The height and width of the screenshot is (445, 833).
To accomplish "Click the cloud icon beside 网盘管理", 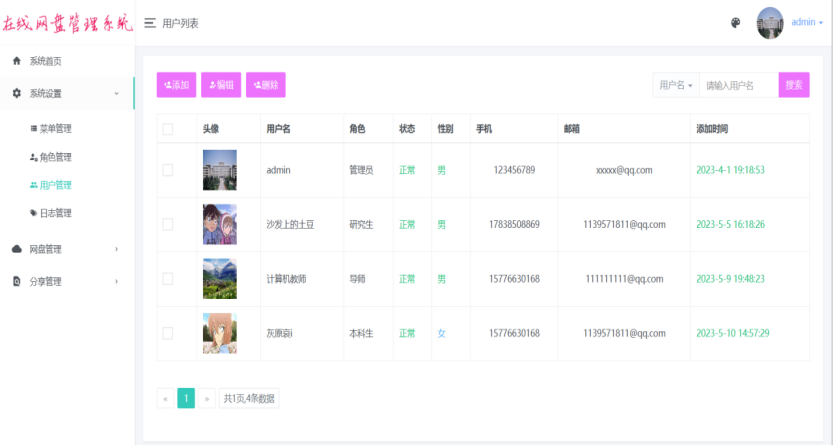I will [x=16, y=249].
